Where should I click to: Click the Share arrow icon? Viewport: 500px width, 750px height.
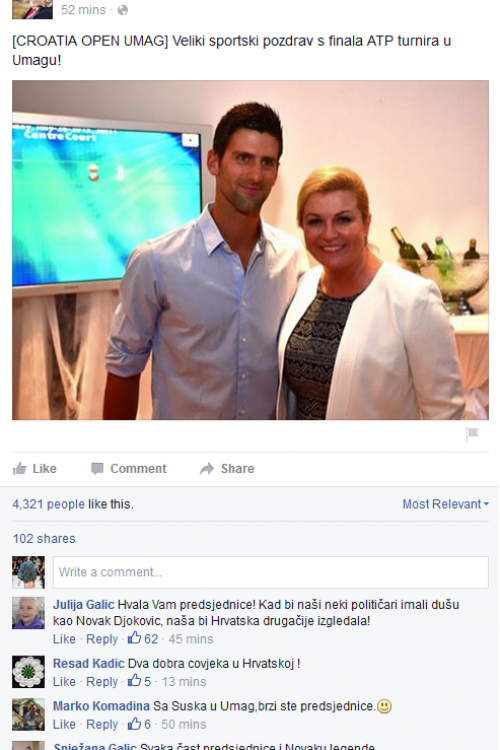(x=207, y=469)
